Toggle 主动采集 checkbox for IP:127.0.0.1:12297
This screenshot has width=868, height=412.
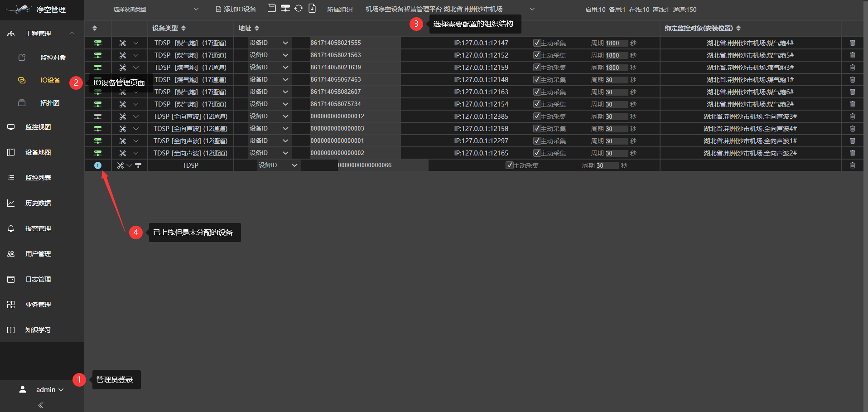(x=537, y=141)
